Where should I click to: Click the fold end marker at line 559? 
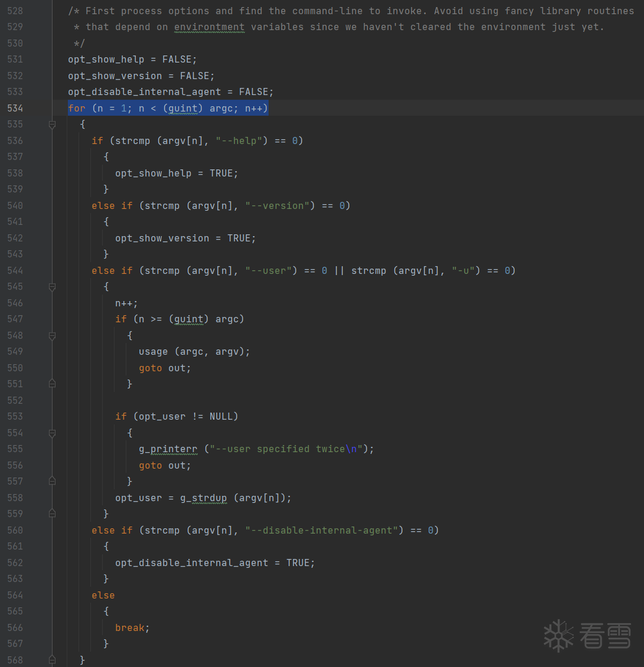[x=53, y=514]
